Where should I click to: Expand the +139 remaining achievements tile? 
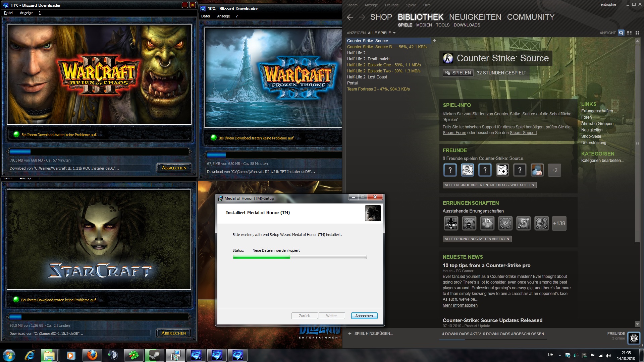(559, 223)
